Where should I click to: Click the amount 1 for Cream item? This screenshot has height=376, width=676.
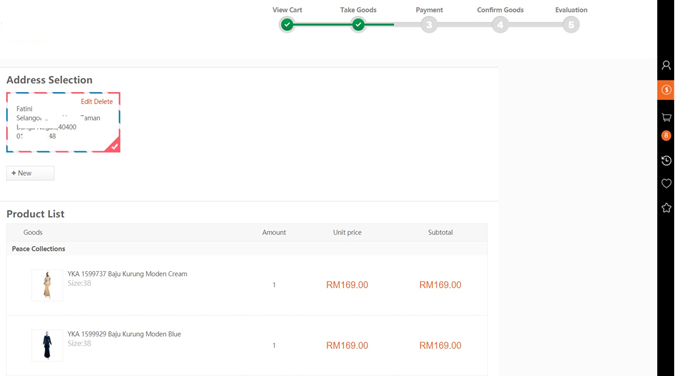point(274,285)
